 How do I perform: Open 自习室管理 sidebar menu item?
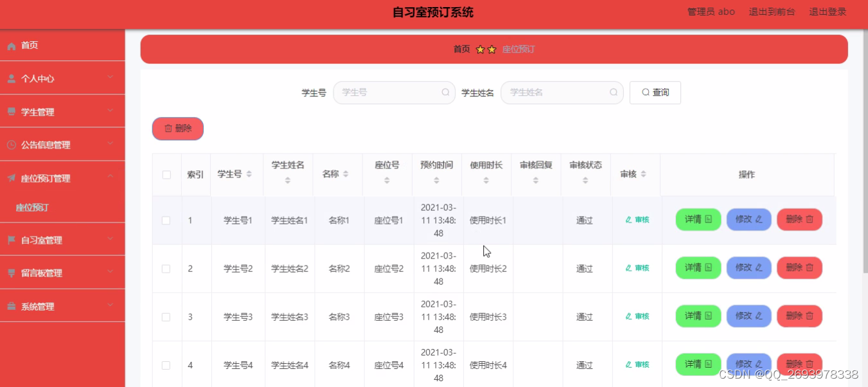pyautogui.click(x=62, y=240)
